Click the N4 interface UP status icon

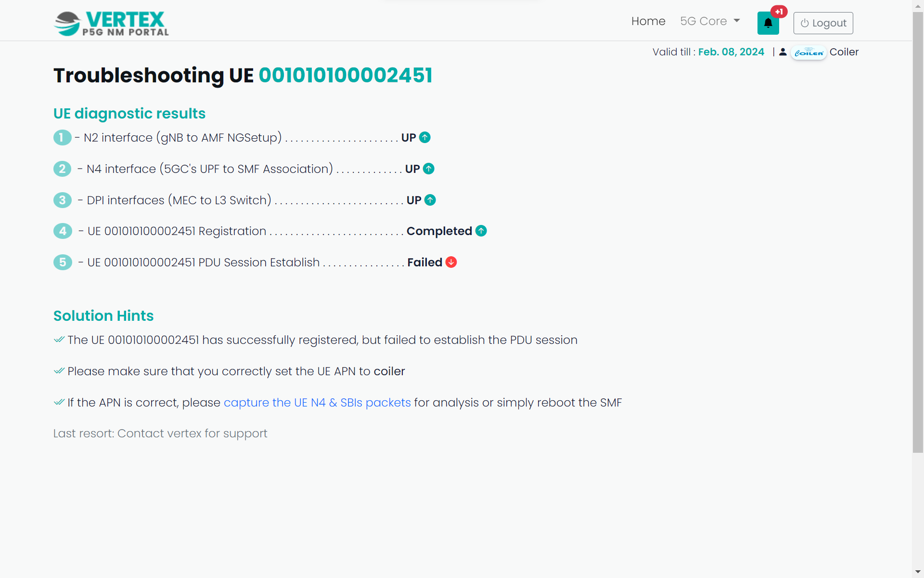click(428, 169)
